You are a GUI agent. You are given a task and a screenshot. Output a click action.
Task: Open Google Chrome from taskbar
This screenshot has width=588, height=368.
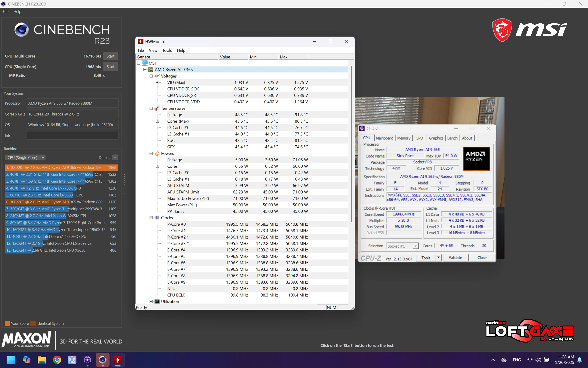57,359
